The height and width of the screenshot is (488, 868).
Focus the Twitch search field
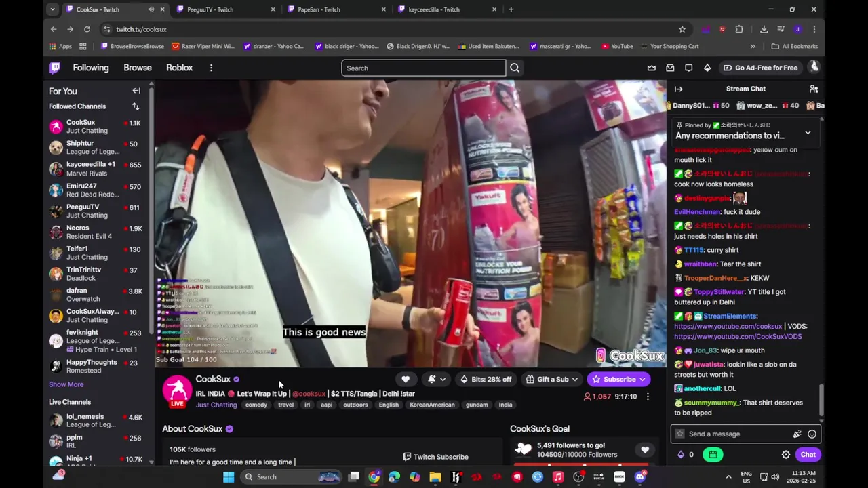pos(424,68)
